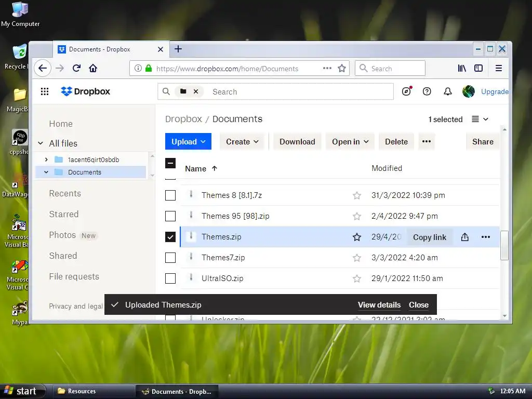Viewport: 532px width, 399px height.
Task: Open the compass explore icon
Action: [406, 91]
